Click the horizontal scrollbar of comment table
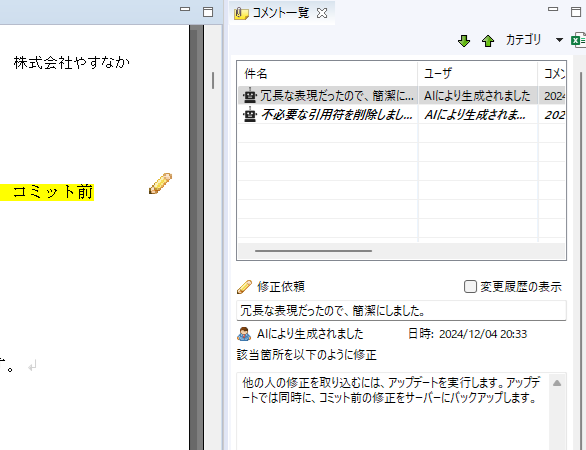 tap(313, 251)
